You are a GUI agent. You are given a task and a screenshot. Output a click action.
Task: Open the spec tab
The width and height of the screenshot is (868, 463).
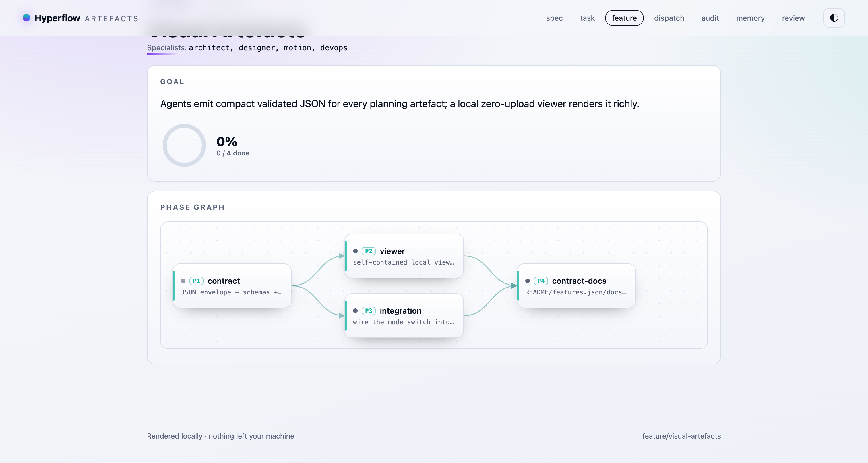tap(554, 18)
